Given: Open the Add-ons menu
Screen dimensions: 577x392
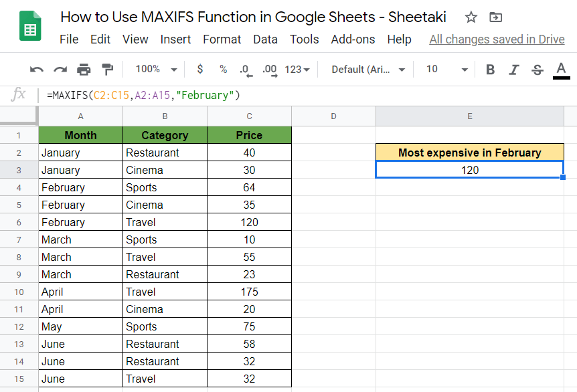Looking at the screenshot, I should (353, 39).
